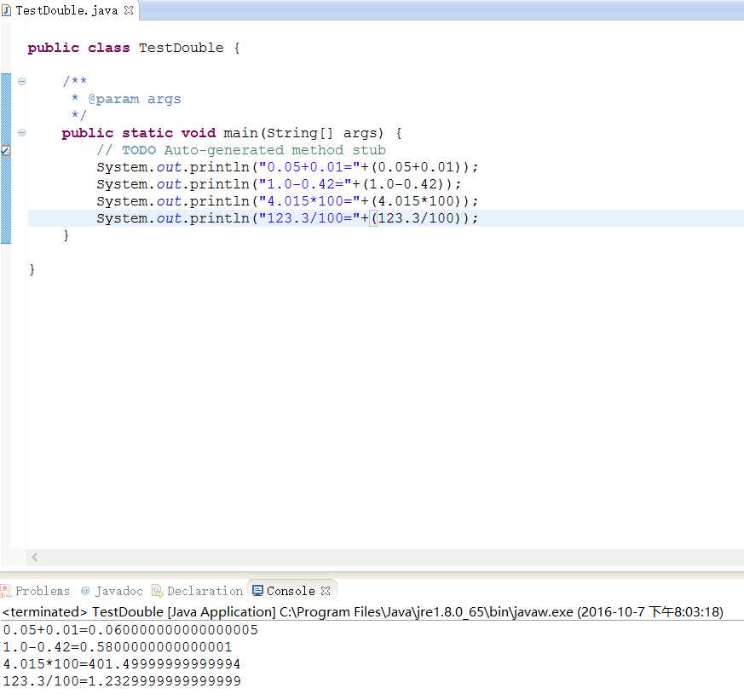Click the Declaration tab icon

[x=157, y=591]
